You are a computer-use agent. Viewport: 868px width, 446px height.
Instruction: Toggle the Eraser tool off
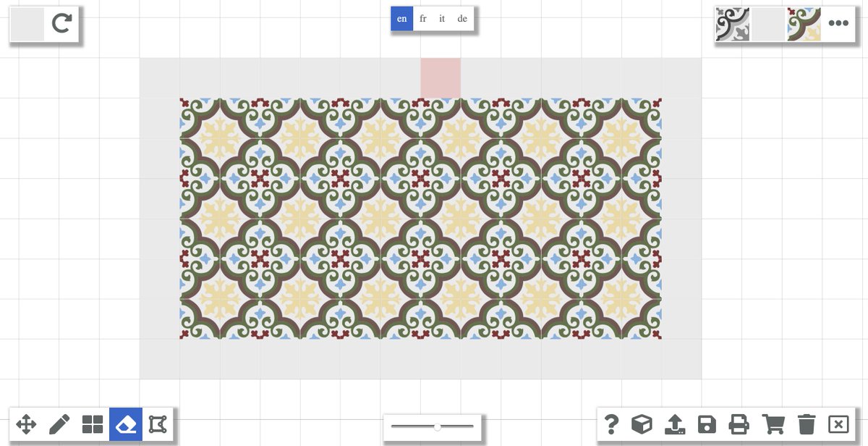(x=125, y=424)
